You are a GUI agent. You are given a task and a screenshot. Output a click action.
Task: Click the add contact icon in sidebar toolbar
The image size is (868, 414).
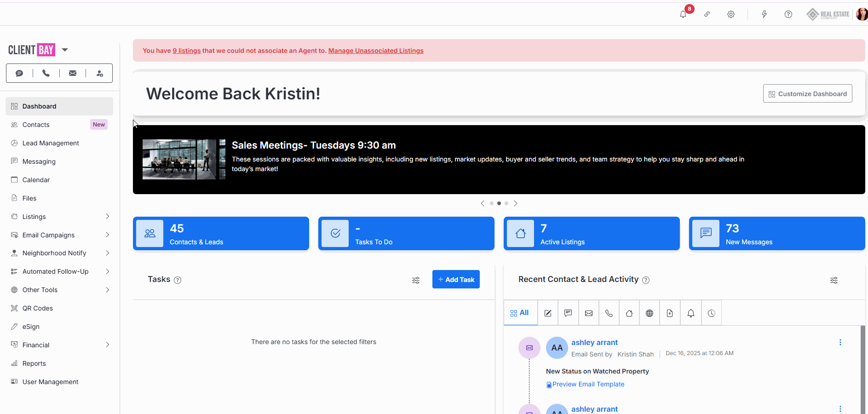click(99, 73)
